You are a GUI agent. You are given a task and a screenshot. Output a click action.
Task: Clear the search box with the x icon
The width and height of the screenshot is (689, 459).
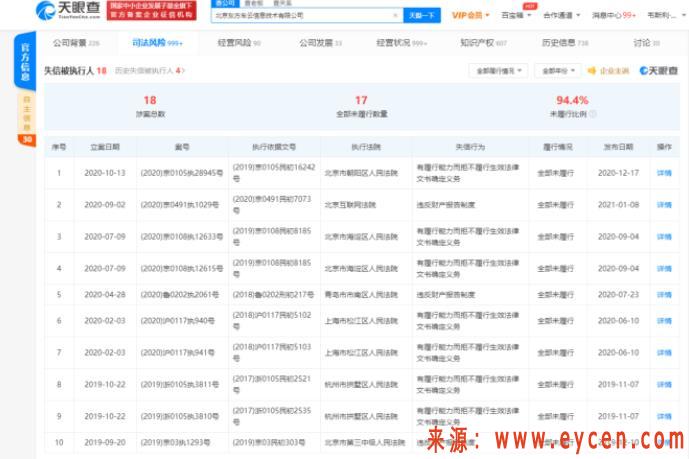click(395, 15)
